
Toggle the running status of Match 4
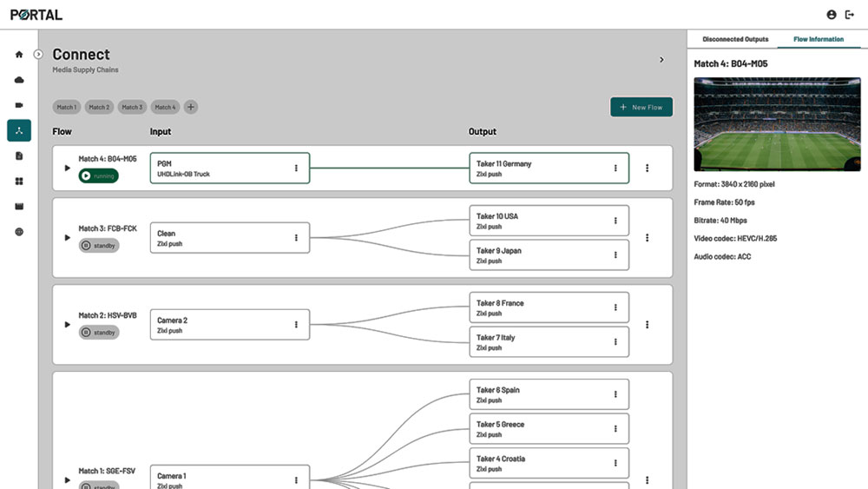(99, 176)
